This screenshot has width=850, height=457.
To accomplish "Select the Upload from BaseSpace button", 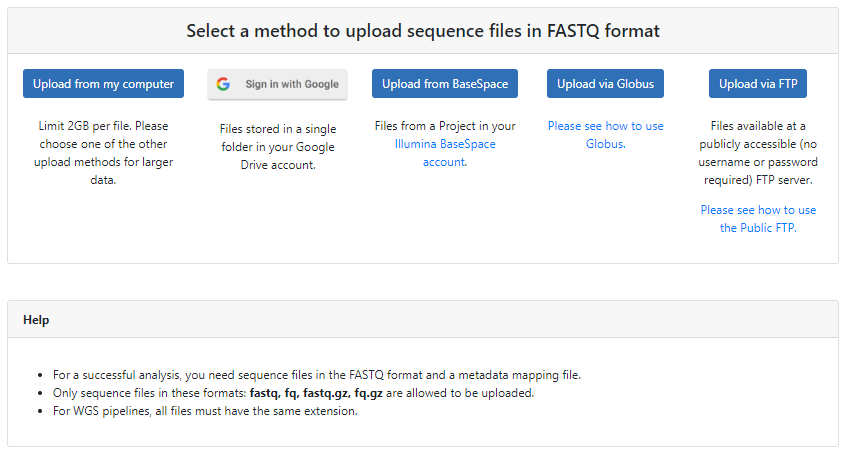I will [445, 83].
